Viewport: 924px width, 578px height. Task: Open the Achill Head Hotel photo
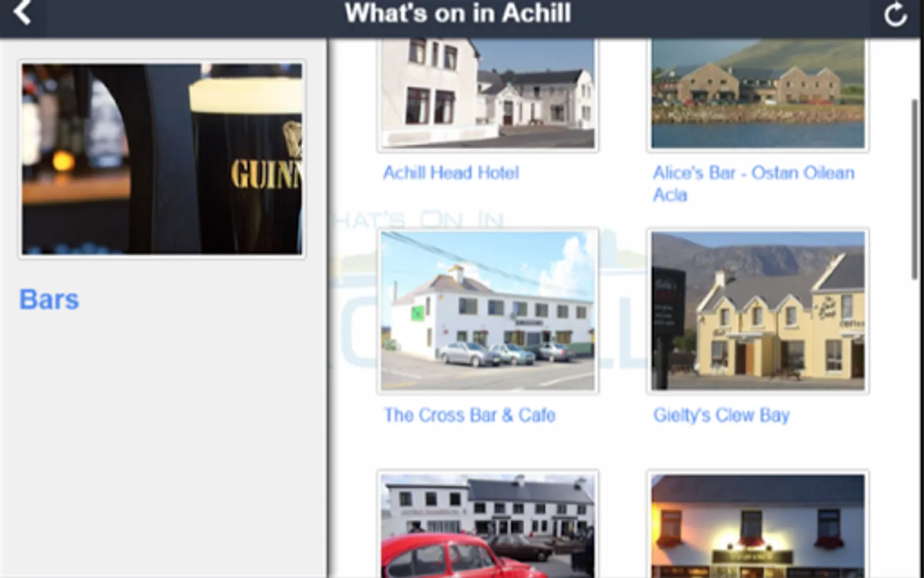(x=488, y=94)
